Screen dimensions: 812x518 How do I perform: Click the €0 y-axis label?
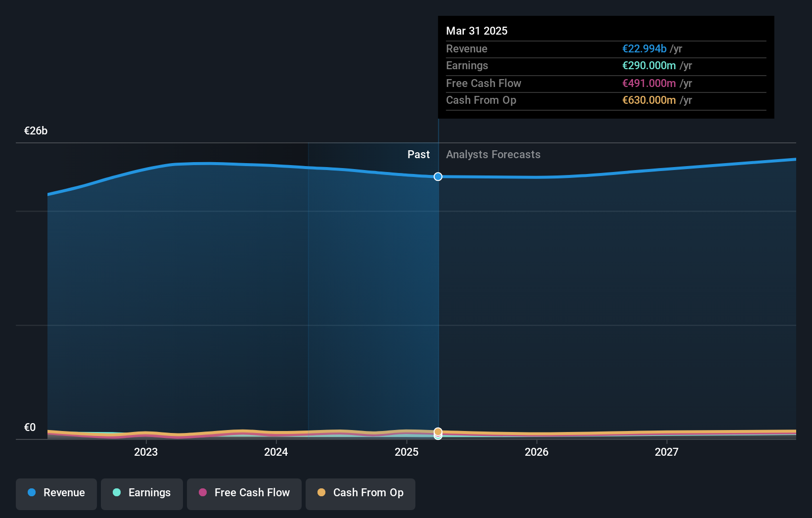(x=30, y=427)
